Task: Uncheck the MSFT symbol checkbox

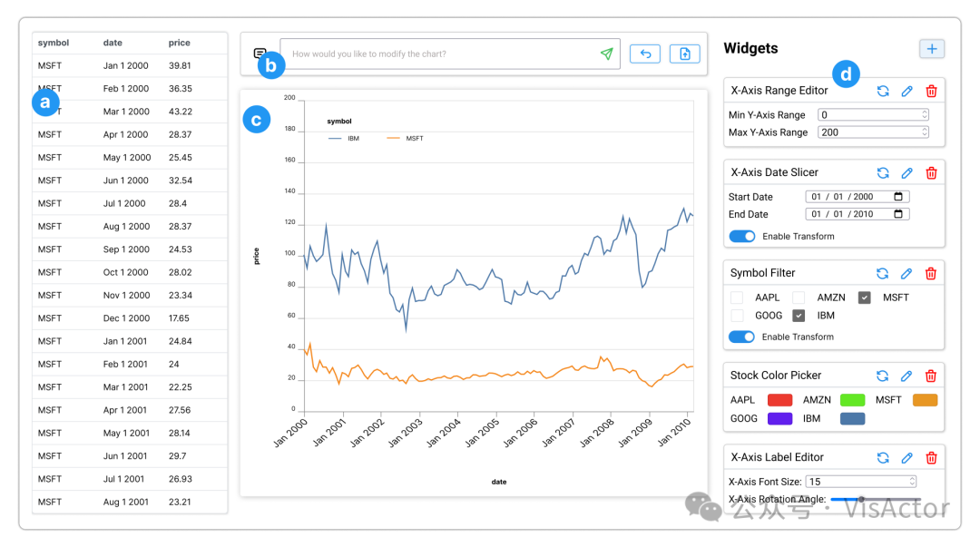Action: (865, 298)
